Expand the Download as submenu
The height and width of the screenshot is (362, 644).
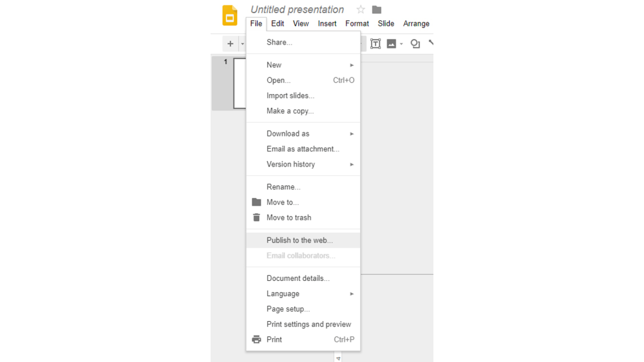[x=352, y=133]
